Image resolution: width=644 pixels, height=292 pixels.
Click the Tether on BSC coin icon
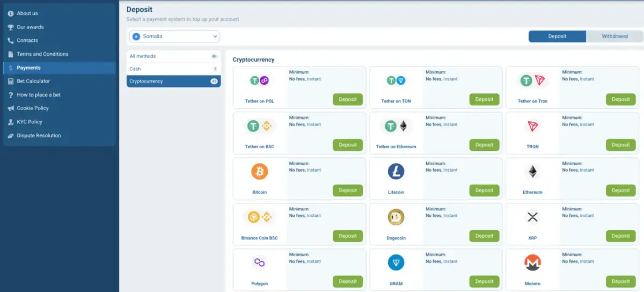[260, 126]
